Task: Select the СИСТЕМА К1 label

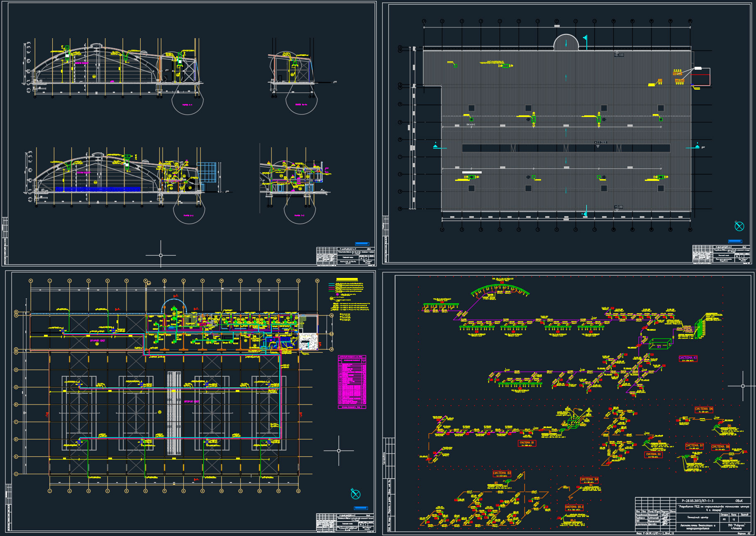Action: click(688, 358)
